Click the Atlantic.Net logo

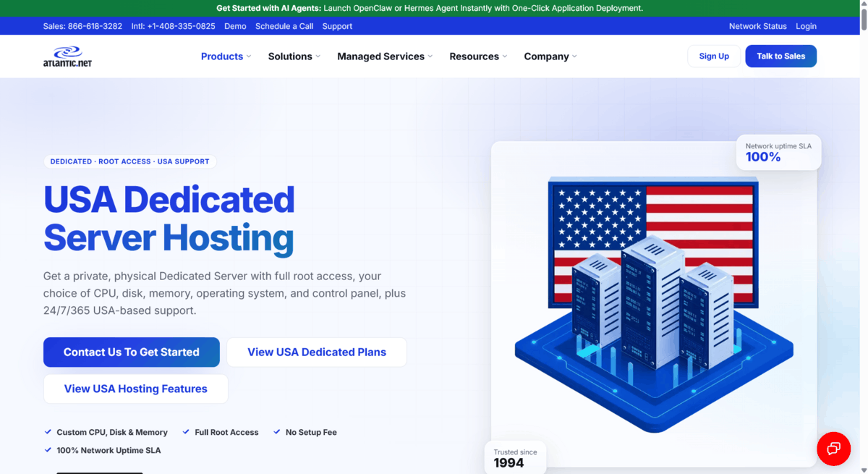pyautogui.click(x=67, y=56)
